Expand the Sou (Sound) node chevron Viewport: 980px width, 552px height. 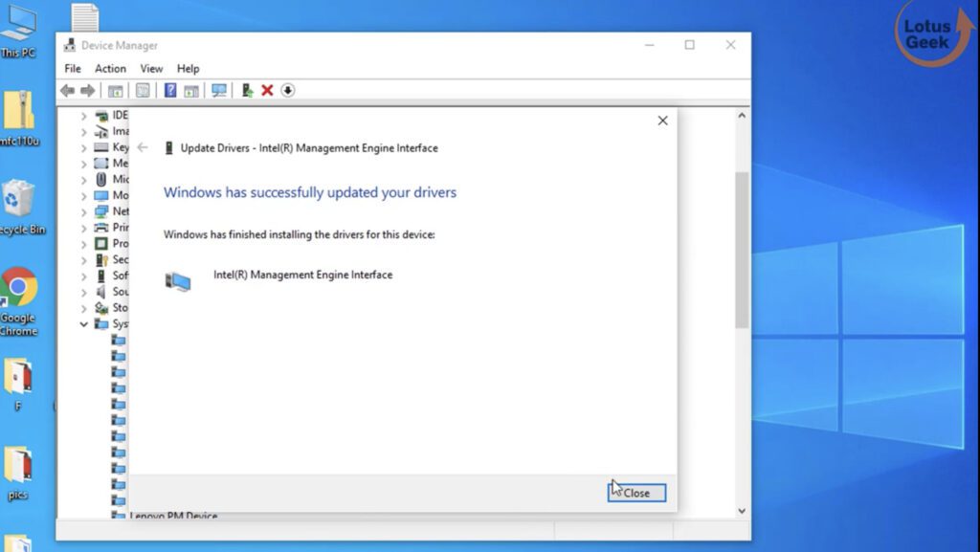84,292
